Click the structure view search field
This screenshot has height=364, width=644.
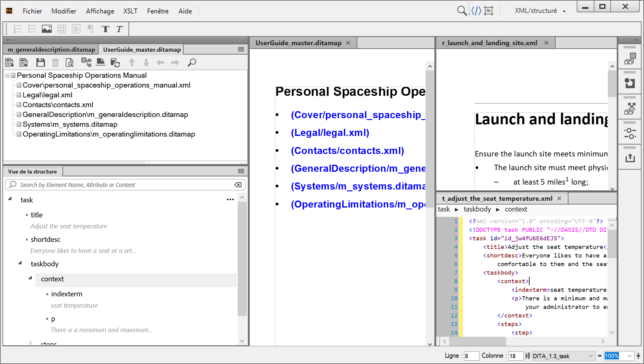pyautogui.click(x=125, y=185)
